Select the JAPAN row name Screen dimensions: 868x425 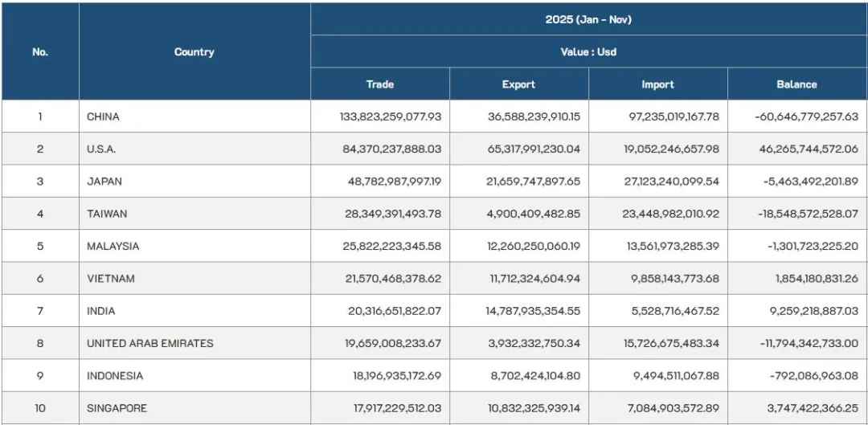click(104, 182)
